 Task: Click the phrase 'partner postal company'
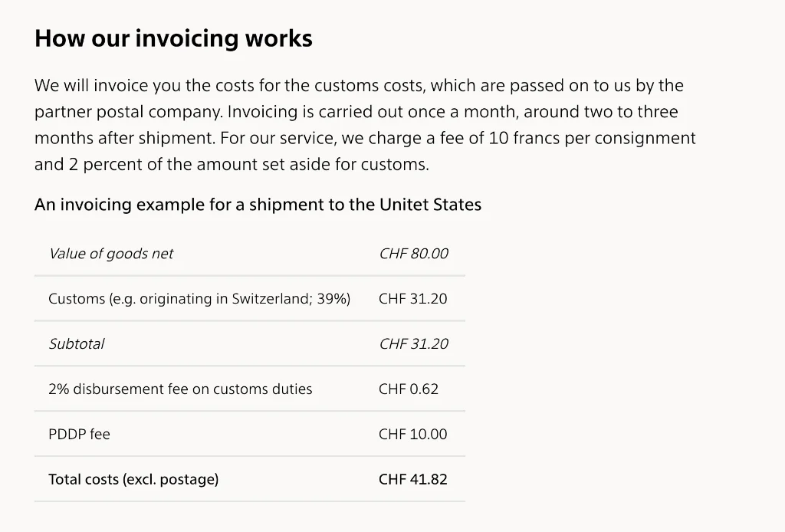click(128, 112)
